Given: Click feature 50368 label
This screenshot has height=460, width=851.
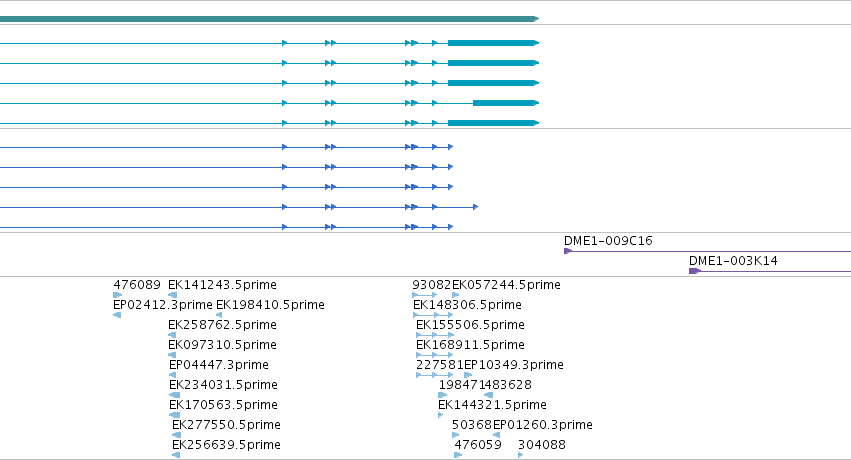Looking at the screenshot, I should click(472, 425).
